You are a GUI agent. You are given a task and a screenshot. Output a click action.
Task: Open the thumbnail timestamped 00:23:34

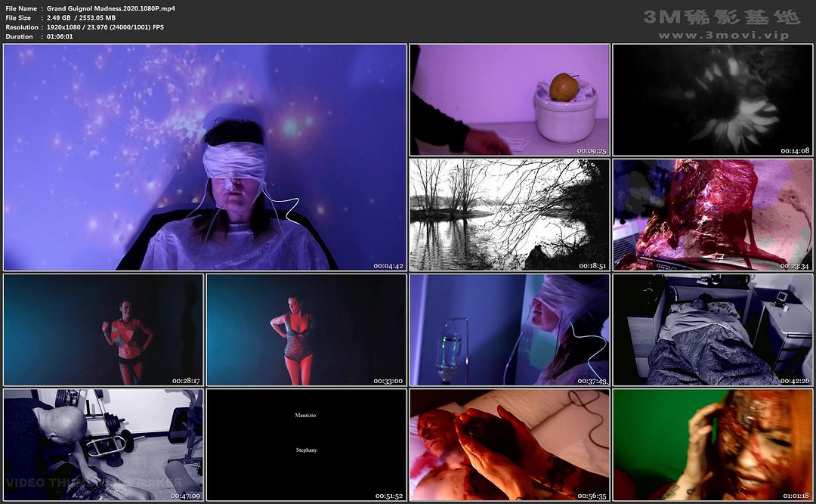tap(712, 215)
